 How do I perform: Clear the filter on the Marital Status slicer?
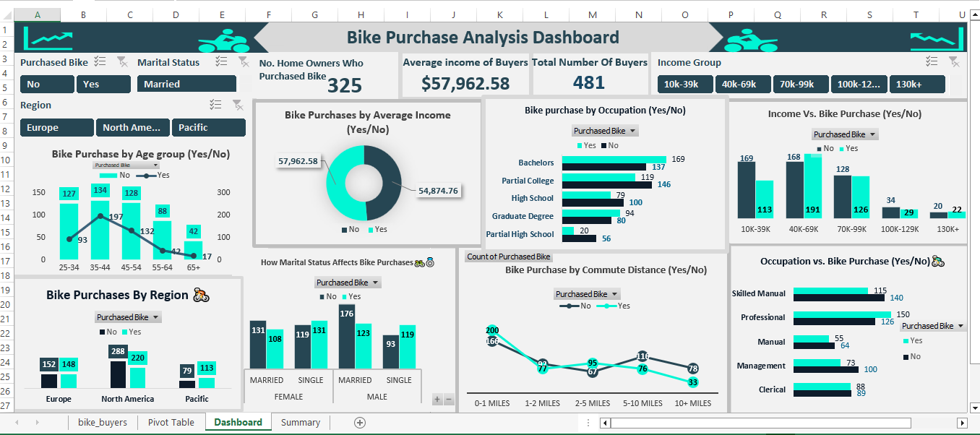point(243,63)
